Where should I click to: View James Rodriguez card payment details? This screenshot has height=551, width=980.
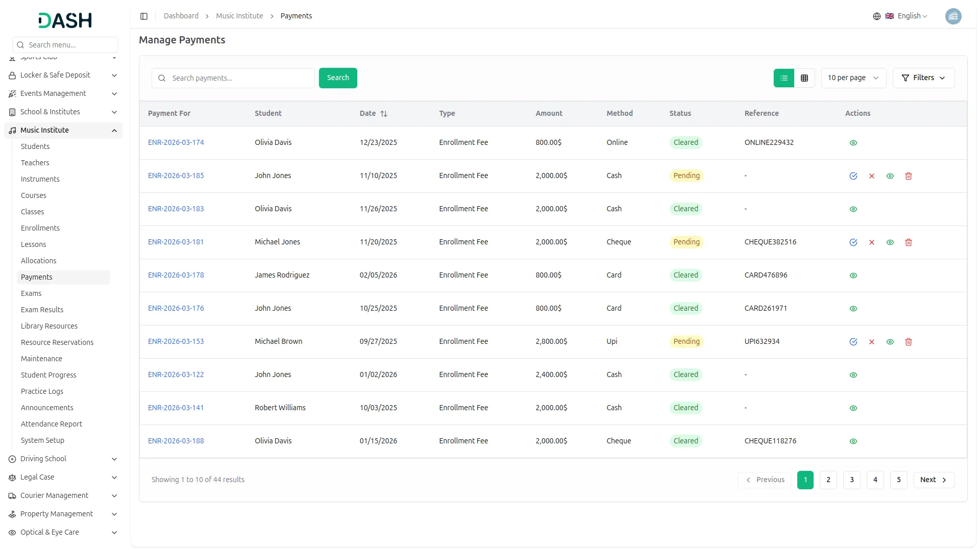853,275
